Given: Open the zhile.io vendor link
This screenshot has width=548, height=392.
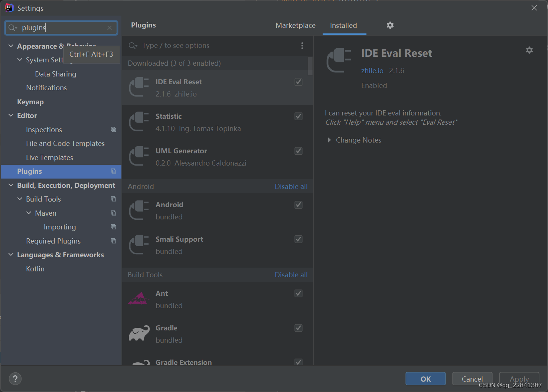Looking at the screenshot, I should [372, 71].
